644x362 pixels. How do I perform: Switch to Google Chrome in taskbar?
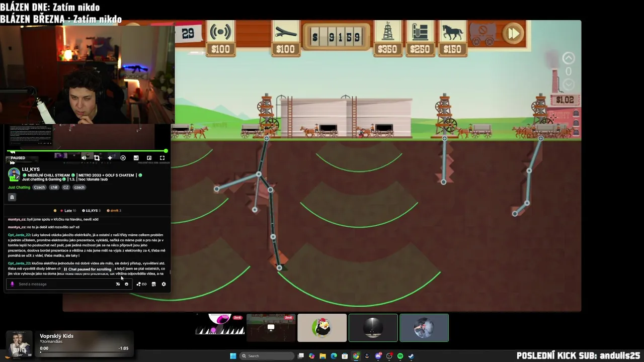click(x=356, y=356)
